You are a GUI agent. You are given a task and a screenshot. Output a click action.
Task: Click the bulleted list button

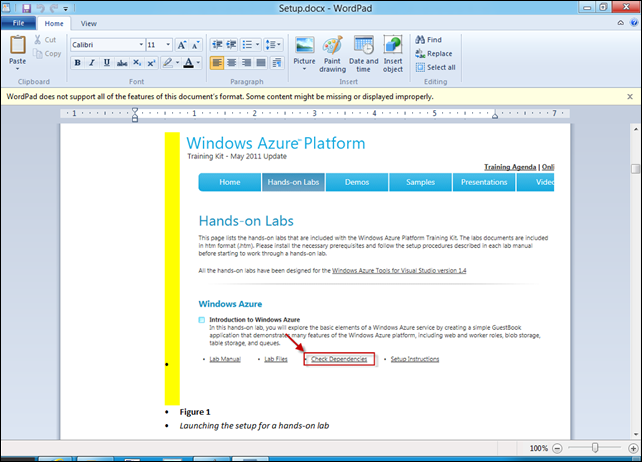coord(247,45)
